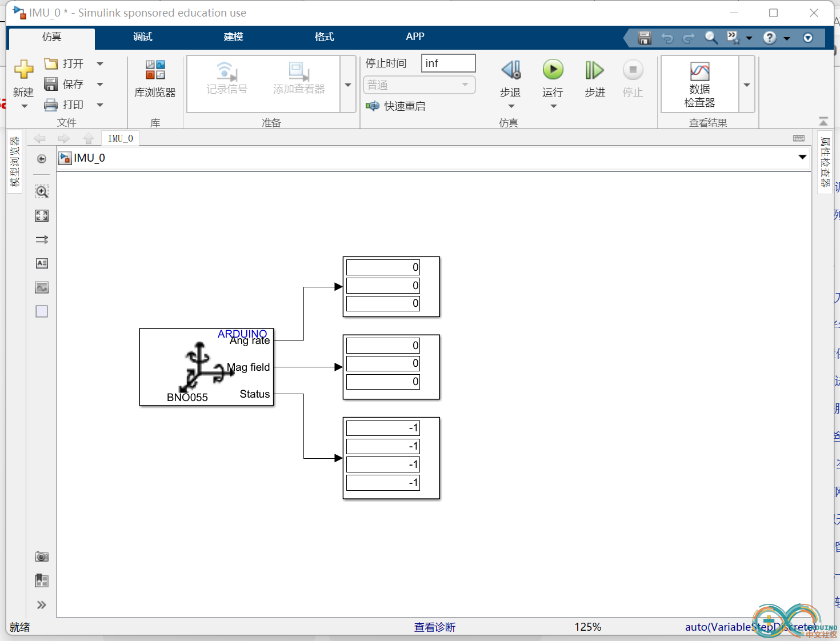Open the 新建 dropdown arrow
Image resolution: width=840 pixels, height=641 pixels.
(24, 106)
